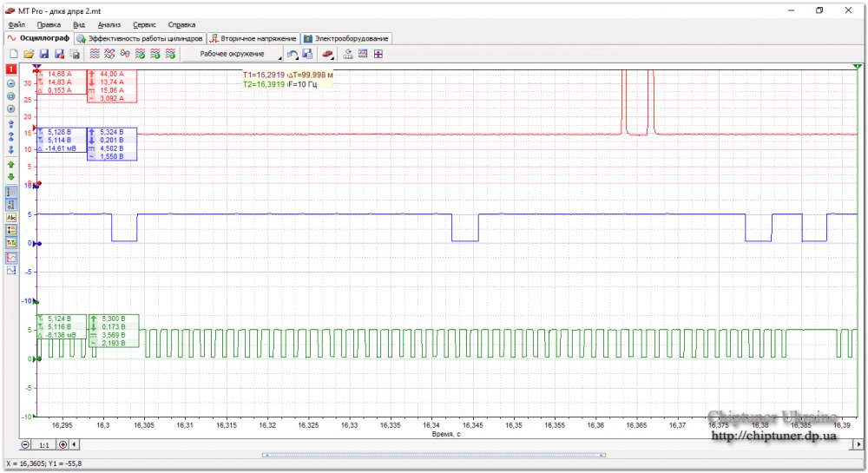Click the blue channel zero-level marker
This screenshot has width=868, height=473.
(x=37, y=243)
